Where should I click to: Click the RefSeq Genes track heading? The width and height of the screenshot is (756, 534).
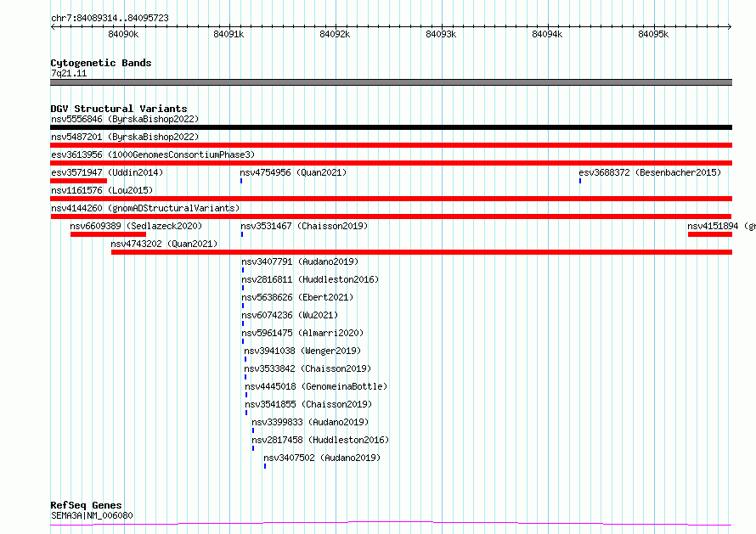(87, 506)
